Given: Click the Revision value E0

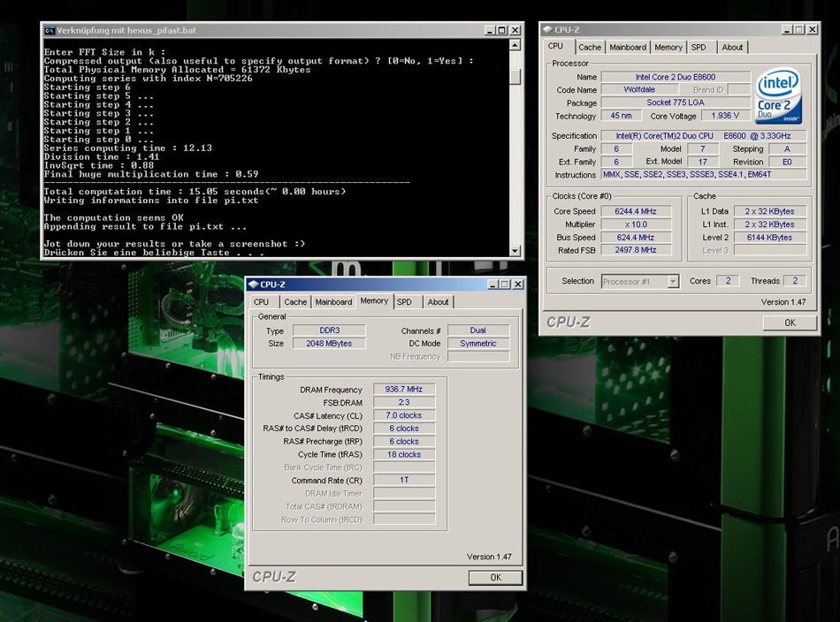Looking at the screenshot, I should [x=787, y=162].
